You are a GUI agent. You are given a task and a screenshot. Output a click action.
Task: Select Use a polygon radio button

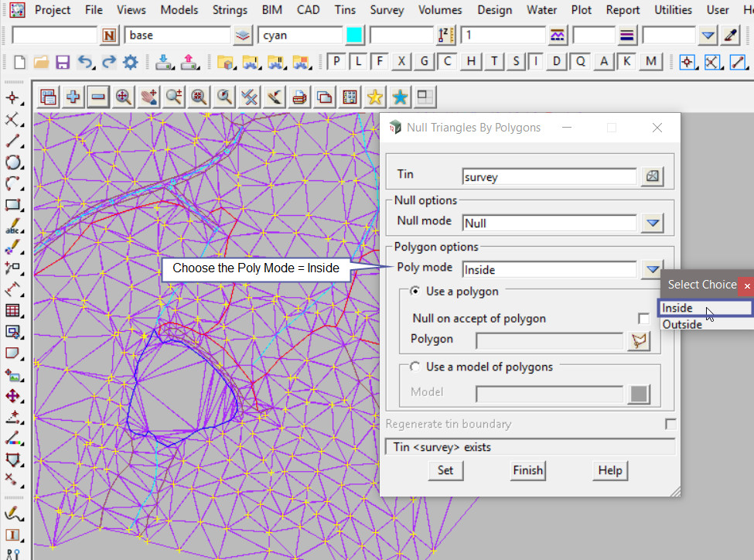coord(415,292)
